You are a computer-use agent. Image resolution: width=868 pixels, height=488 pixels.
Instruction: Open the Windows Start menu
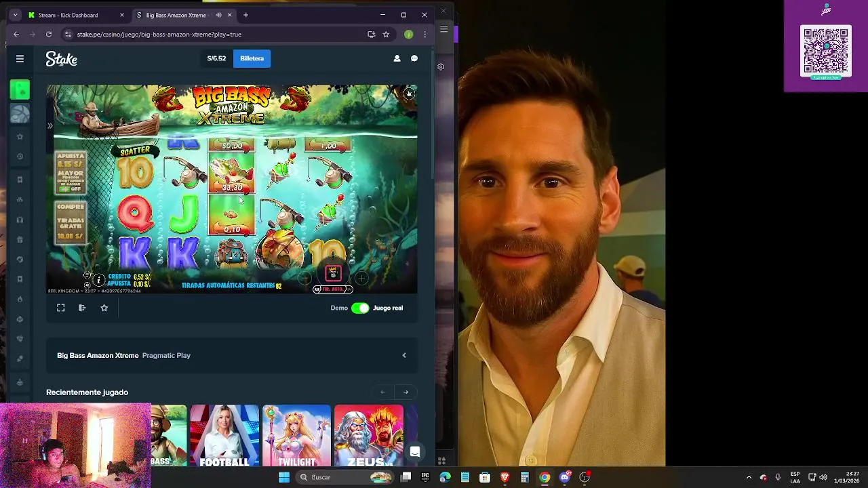click(x=284, y=477)
